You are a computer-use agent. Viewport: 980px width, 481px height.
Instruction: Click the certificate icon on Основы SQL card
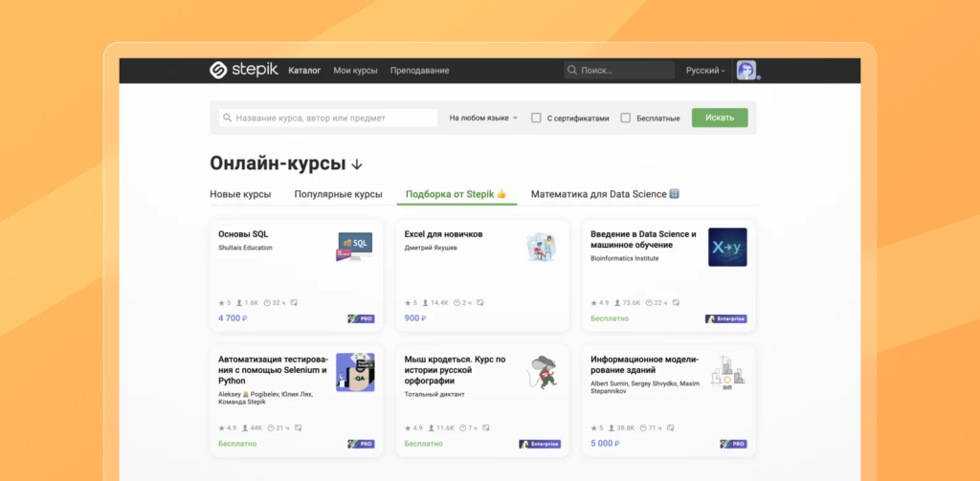pos(294,303)
